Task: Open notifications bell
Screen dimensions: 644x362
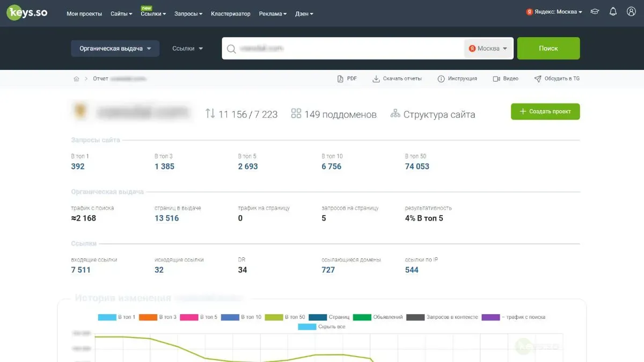Action: pos(613,12)
